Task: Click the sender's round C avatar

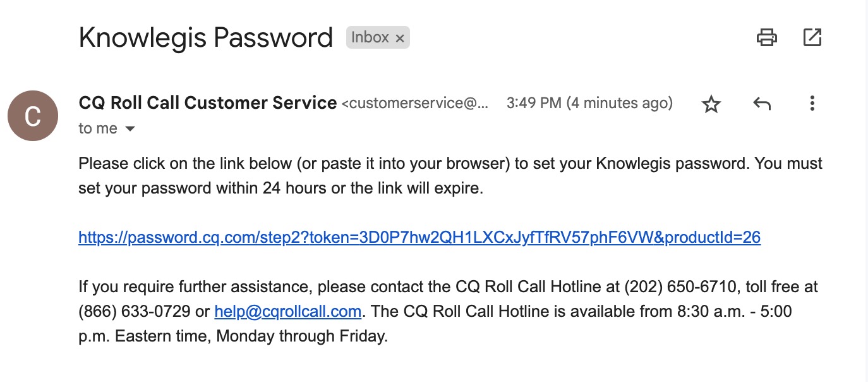Action: coord(33,115)
